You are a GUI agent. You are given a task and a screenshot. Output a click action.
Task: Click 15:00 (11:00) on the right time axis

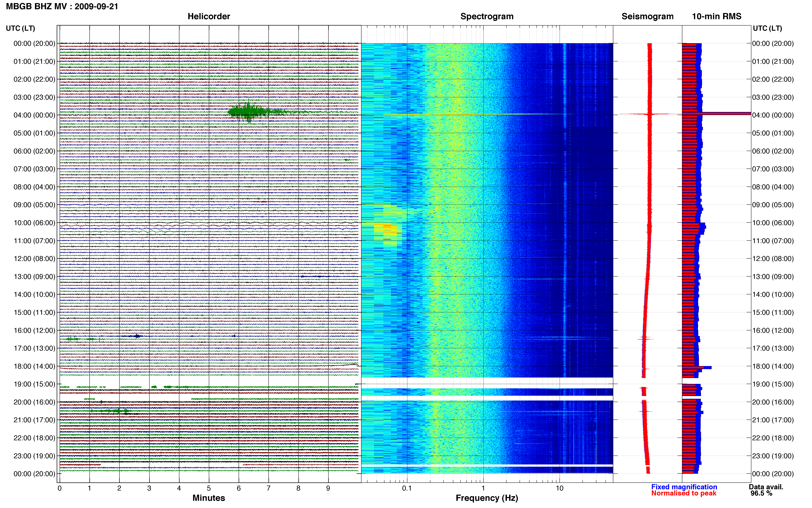(x=773, y=312)
